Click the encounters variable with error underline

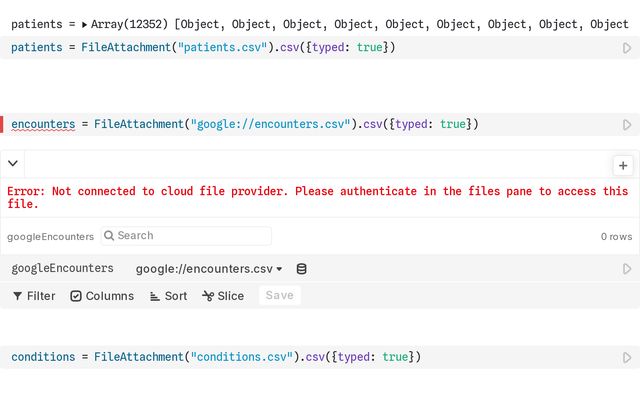pos(42,124)
